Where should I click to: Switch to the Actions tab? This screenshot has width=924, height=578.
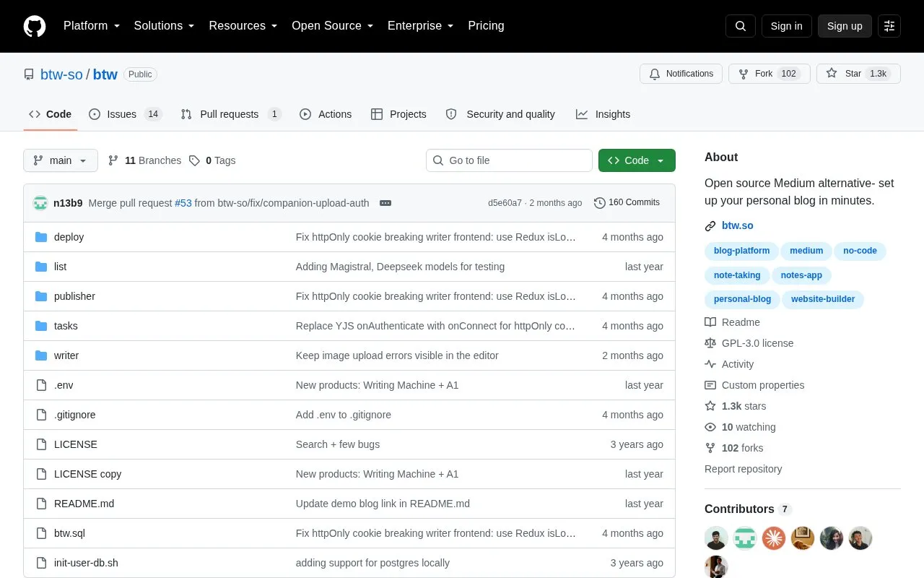326,114
